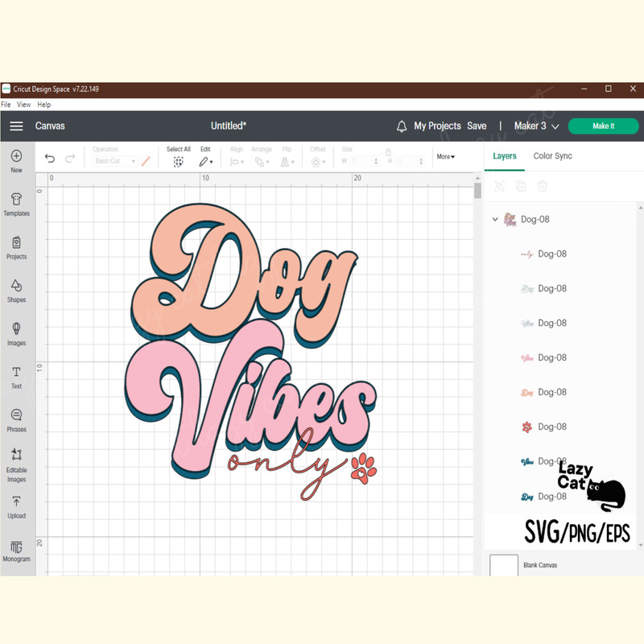The width and height of the screenshot is (644, 644).
Task: Open the hamburger menu icon
Action: click(x=16, y=126)
